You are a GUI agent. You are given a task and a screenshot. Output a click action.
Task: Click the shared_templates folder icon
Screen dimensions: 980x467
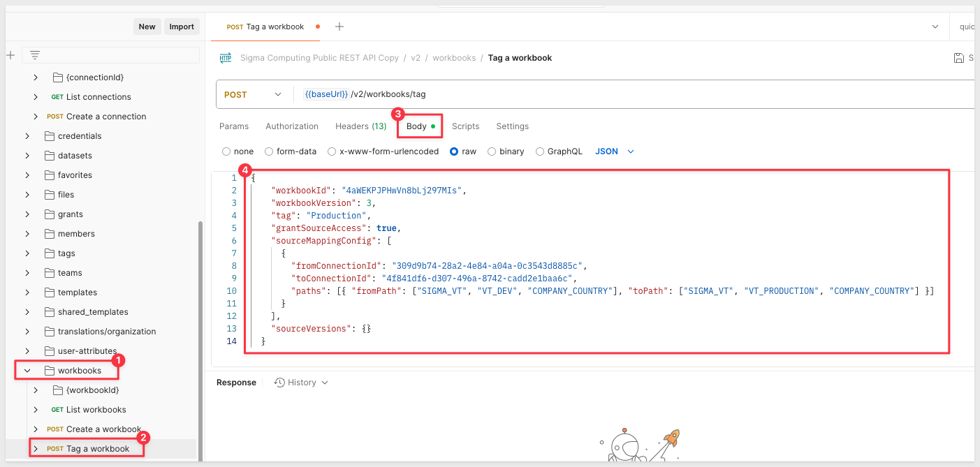tap(50, 312)
